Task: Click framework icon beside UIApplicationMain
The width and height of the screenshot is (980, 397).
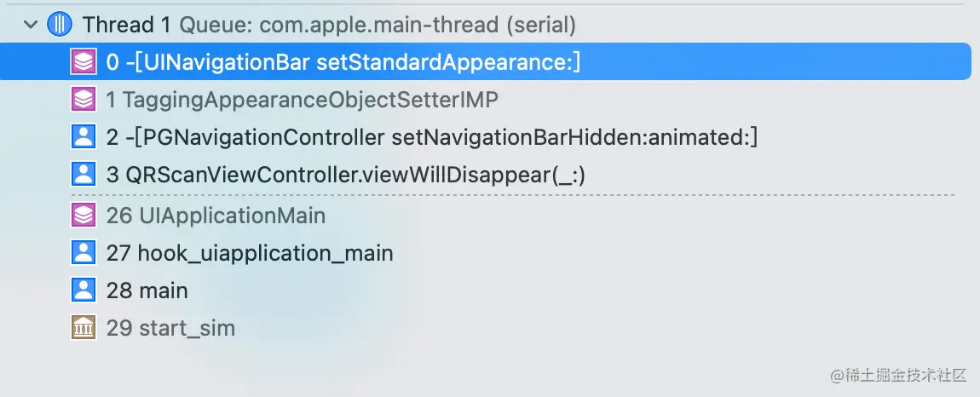Action: coord(83,216)
